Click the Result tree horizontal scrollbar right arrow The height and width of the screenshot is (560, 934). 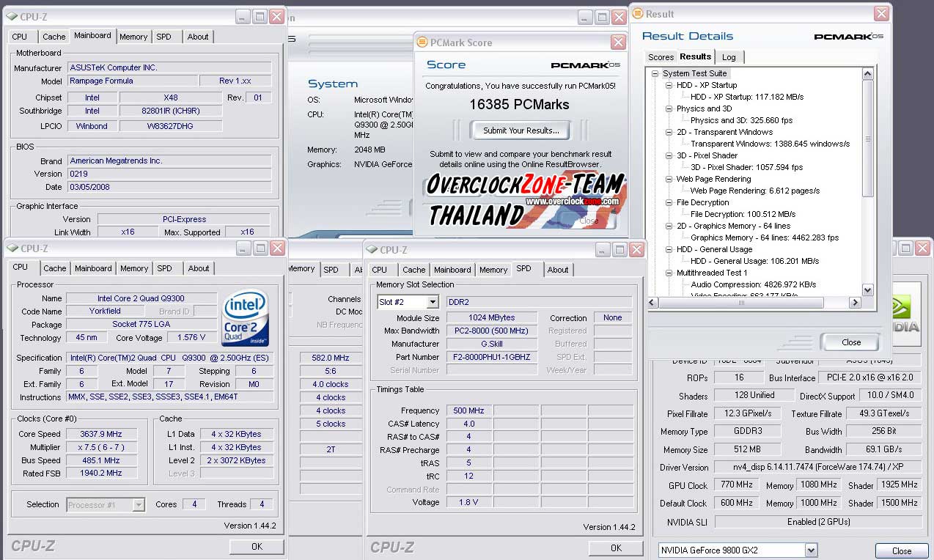click(x=855, y=303)
